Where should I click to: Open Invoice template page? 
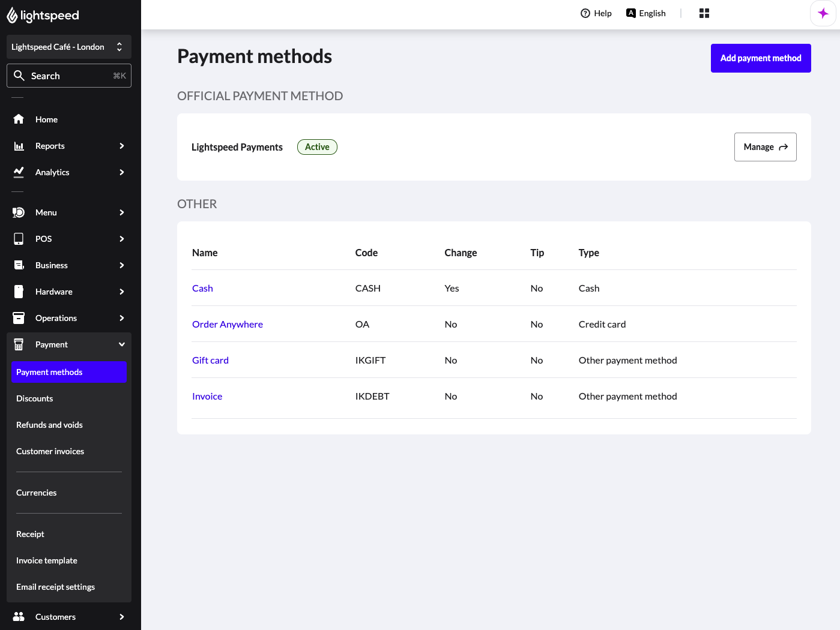[x=47, y=560]
